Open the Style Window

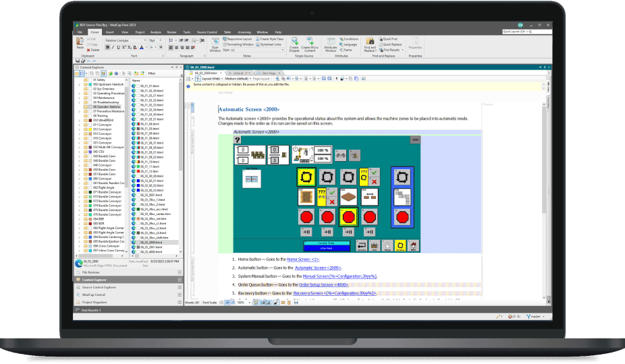[x=215, y=44]
